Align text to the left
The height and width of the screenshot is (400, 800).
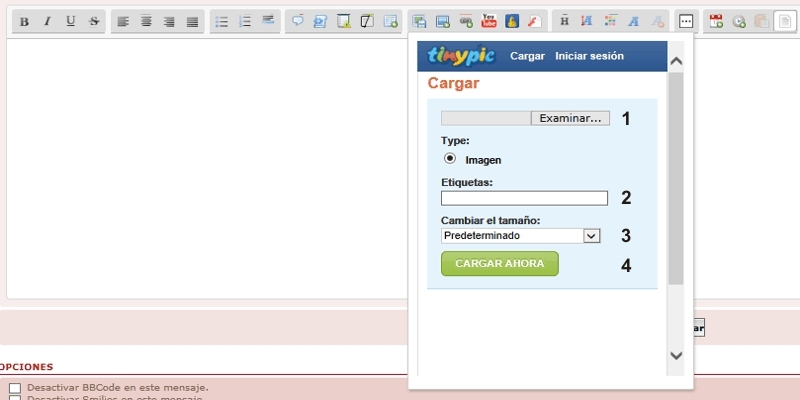pos(123,21)
